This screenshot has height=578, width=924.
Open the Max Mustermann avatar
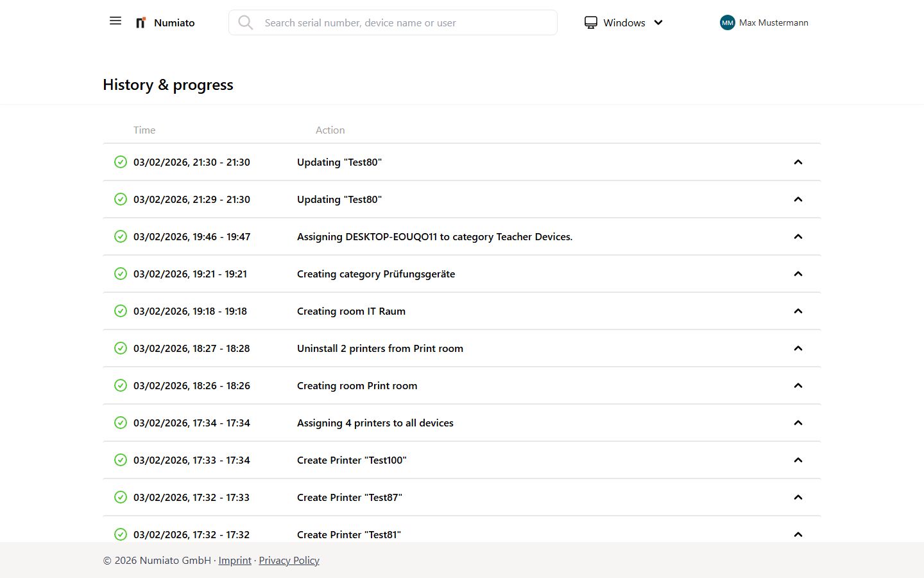click(727, 22)
